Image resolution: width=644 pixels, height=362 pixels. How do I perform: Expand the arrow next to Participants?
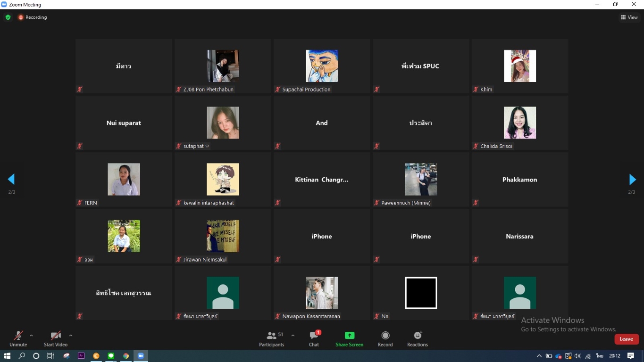293,336
